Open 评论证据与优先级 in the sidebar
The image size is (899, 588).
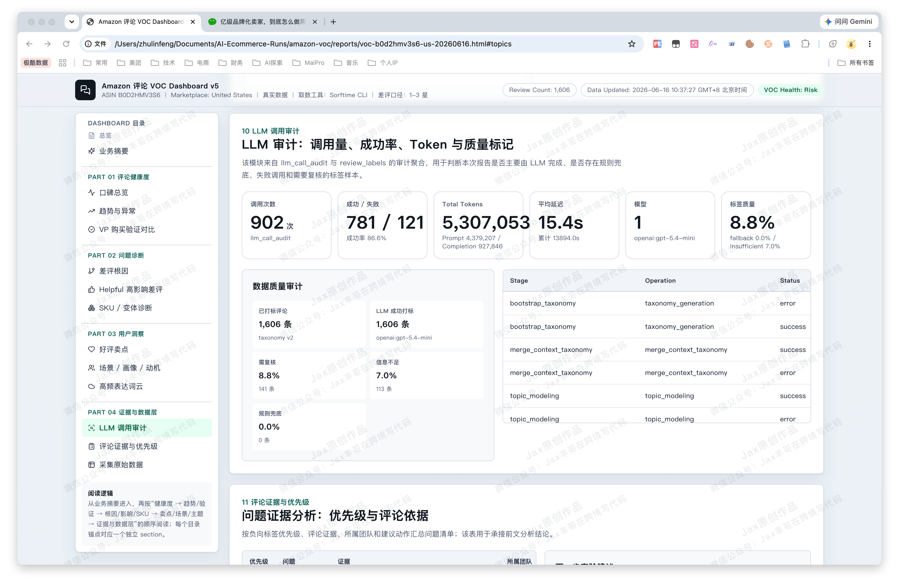(147, 446)
